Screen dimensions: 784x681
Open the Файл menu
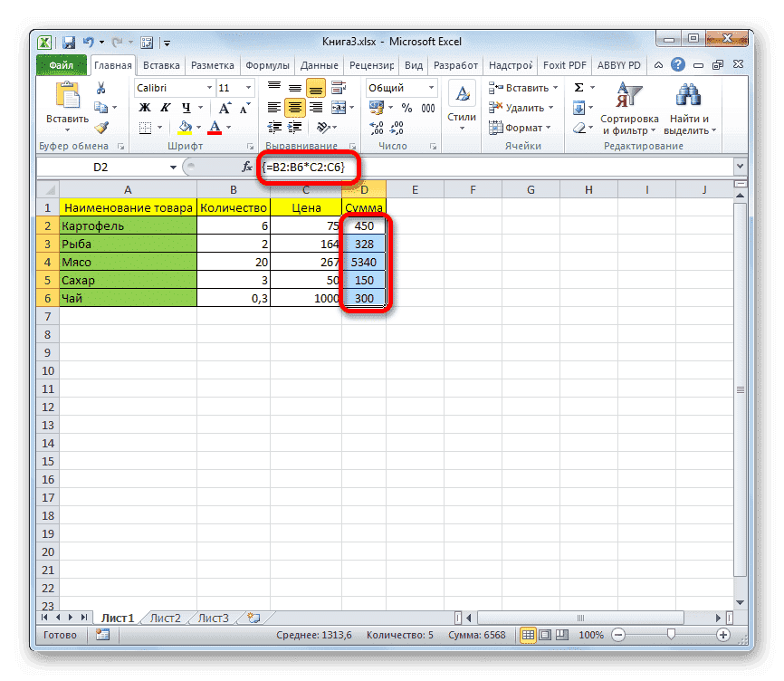click(x=61, y=64)
